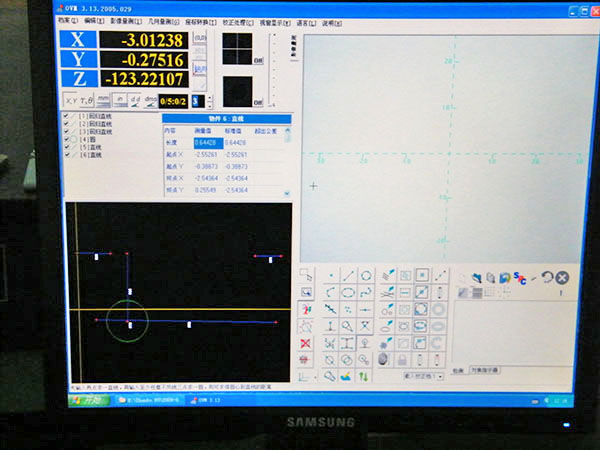Click the XY coordinate mode button
The image size is (600, 450).
71,100
